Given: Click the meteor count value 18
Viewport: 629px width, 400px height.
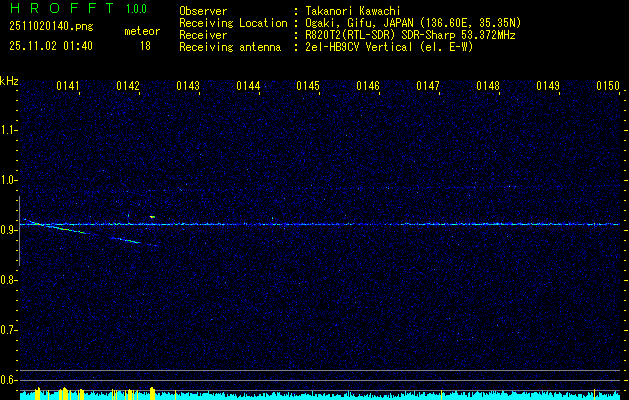Looking at the screenshot, I should 145,46.
